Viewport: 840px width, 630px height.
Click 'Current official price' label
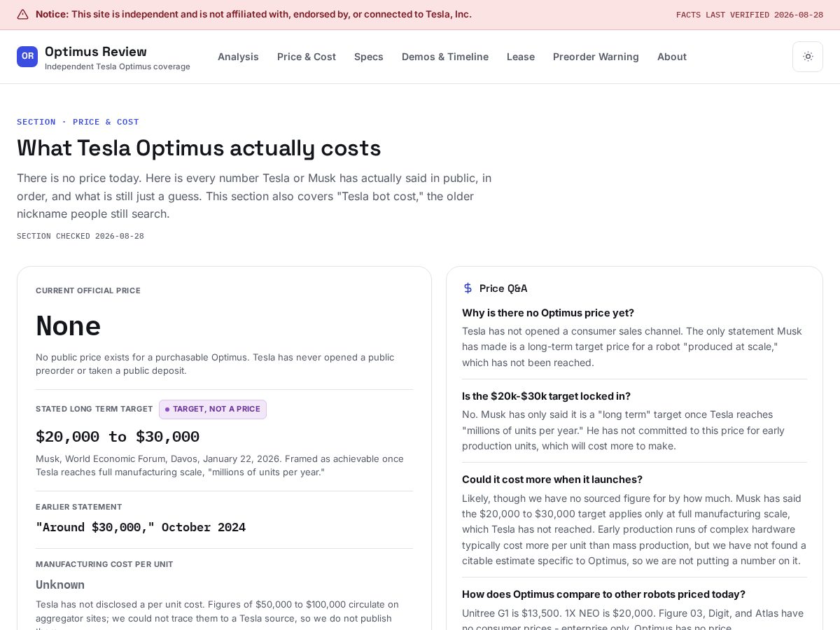tap(88, 290)
